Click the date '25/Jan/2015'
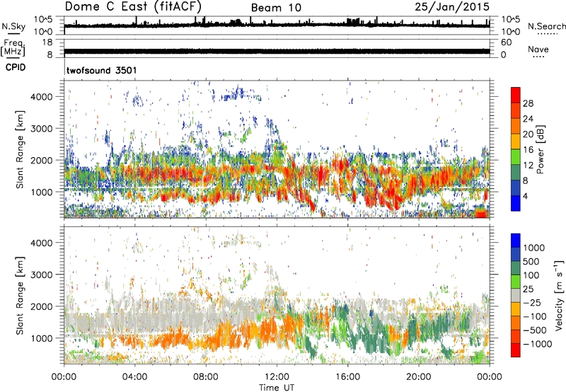This screenshot has width=566, height=392. click(452, 6)
